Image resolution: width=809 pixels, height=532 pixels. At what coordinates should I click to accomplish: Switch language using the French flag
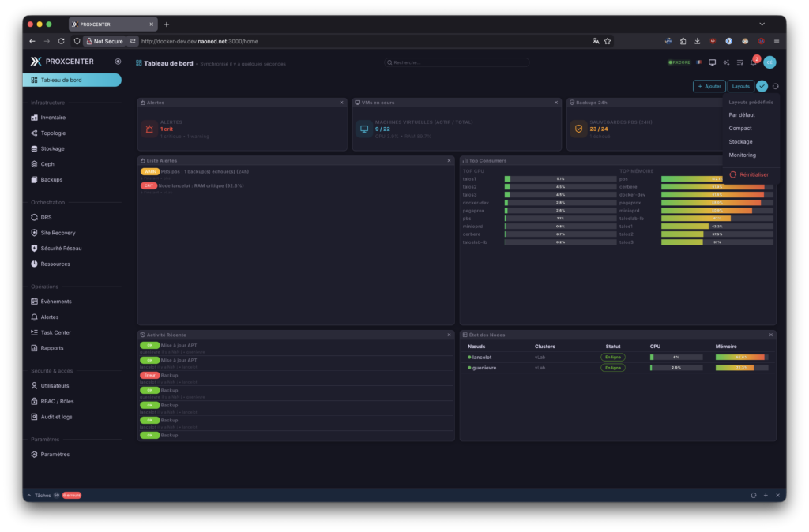coord(698,62)
